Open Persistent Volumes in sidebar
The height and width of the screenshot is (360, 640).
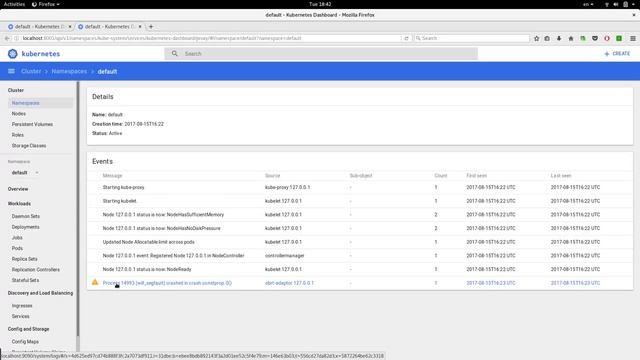[32, 124]
